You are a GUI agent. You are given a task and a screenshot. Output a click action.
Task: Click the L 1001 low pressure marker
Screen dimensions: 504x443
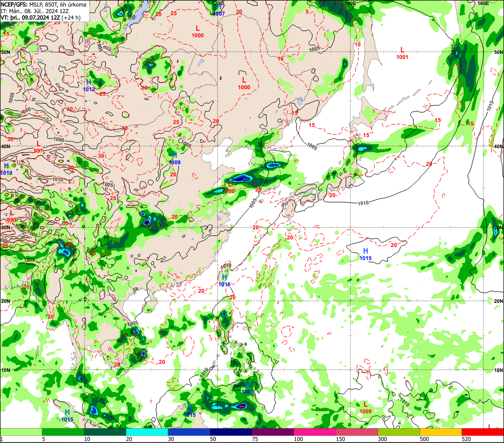pyautogui.click(x=402, y=53)
